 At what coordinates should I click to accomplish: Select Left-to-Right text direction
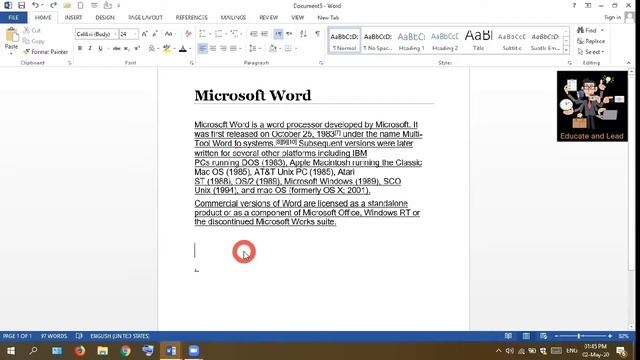[x=278, y=34]
